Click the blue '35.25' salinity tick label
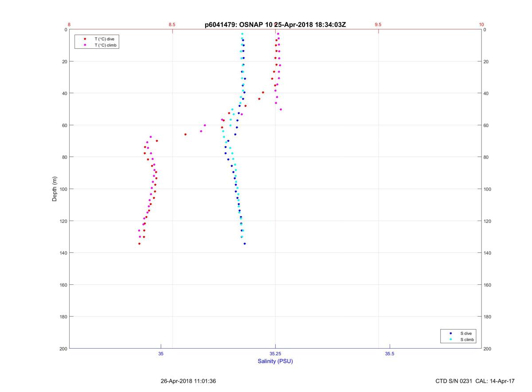The height and width of the screenshot is (392, 532). pos(275,353)
